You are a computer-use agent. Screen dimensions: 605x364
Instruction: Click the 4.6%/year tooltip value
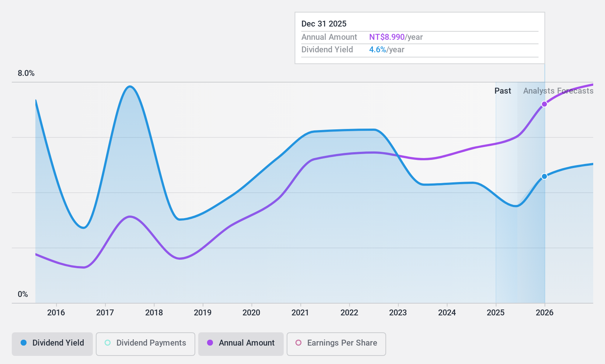tap(387, 50)
